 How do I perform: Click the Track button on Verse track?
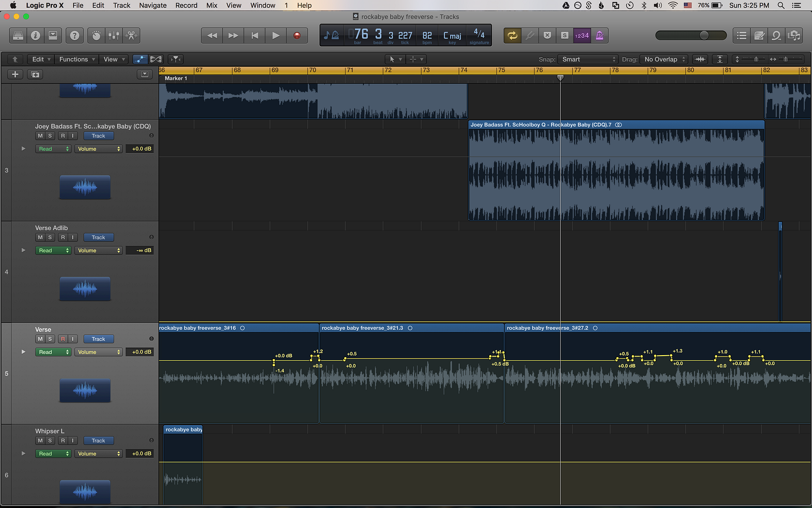click(x=98, y=339)
